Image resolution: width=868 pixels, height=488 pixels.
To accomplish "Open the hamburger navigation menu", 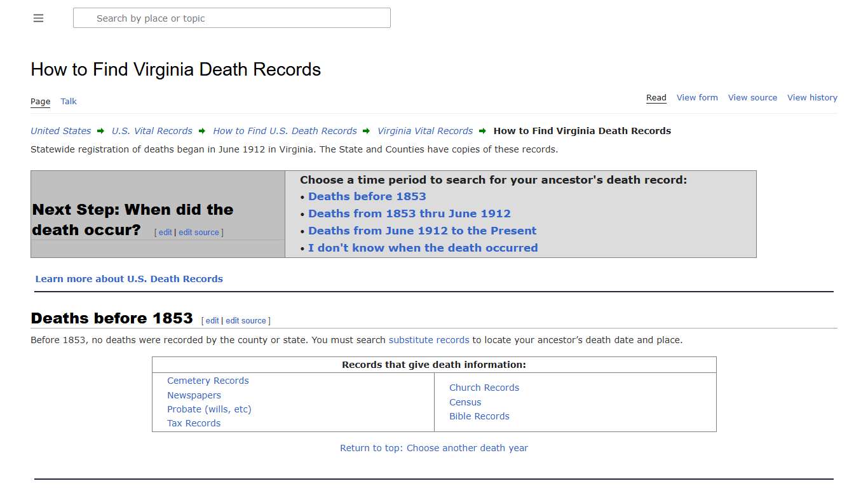I will point(38,18).
